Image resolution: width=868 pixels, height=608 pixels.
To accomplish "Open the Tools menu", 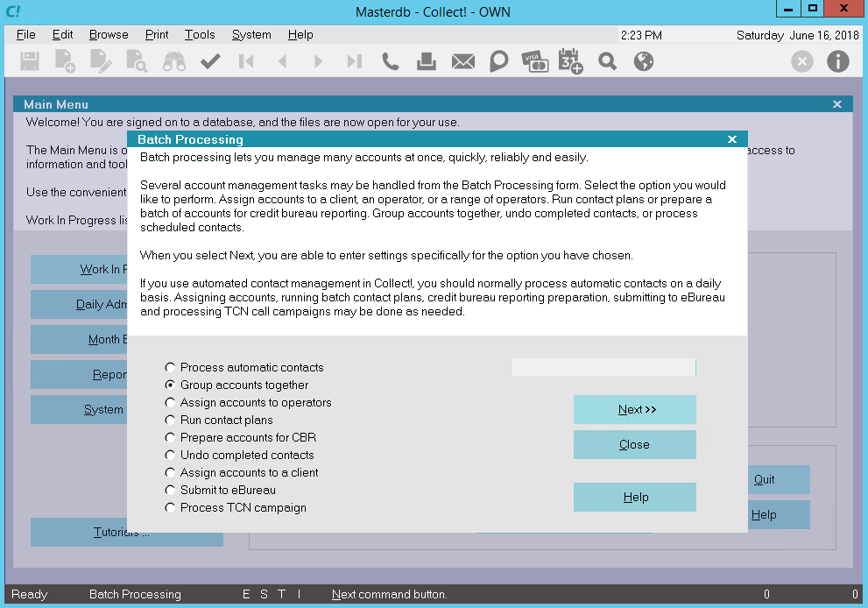I will click(x=200, y=34).
